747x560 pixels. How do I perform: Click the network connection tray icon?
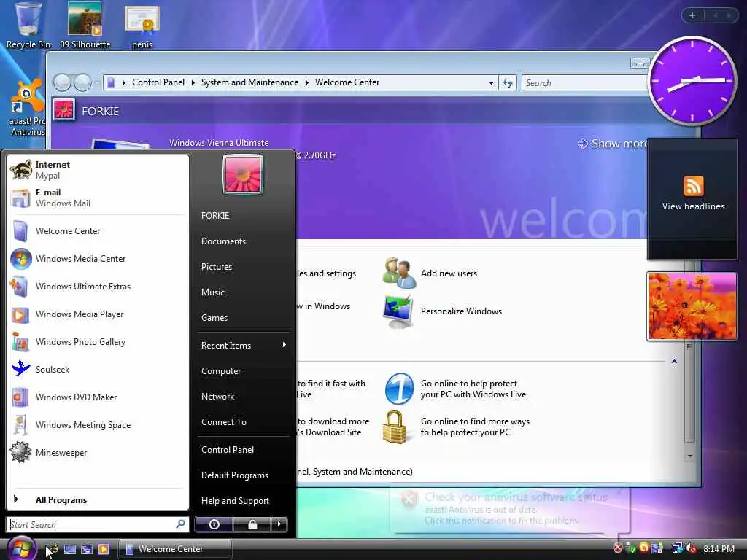tap(676, 548)
